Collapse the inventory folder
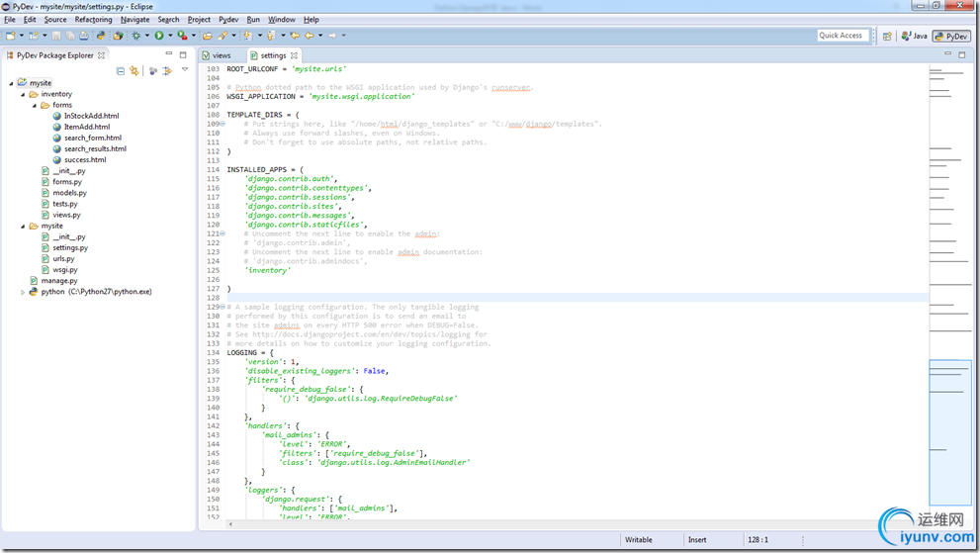Viewport: 980px width, 553px height. tap(23, 94)
